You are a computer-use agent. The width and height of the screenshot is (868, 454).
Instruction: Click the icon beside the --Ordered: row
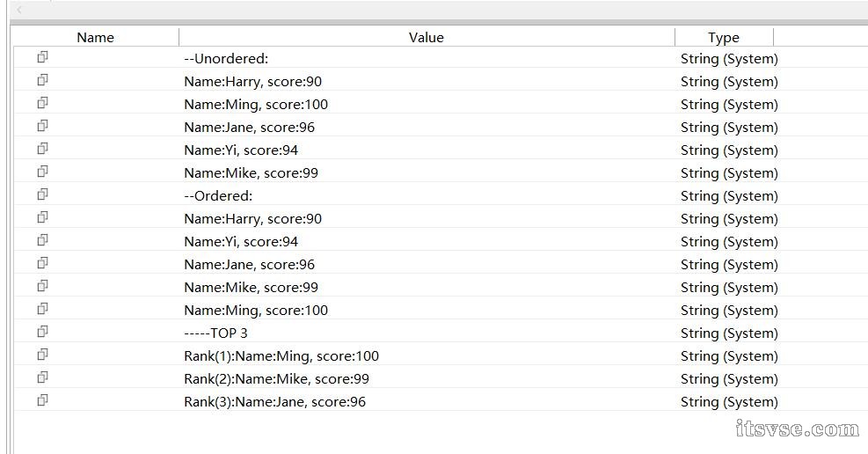(x=42, y=194)
